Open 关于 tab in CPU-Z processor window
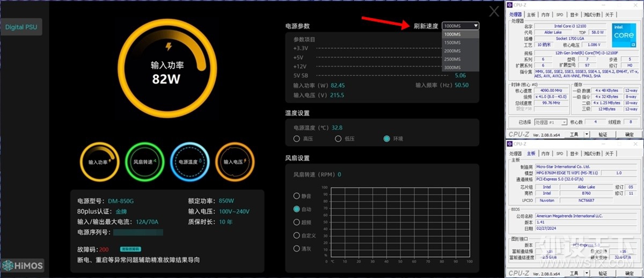 click(x=609, y=14)
